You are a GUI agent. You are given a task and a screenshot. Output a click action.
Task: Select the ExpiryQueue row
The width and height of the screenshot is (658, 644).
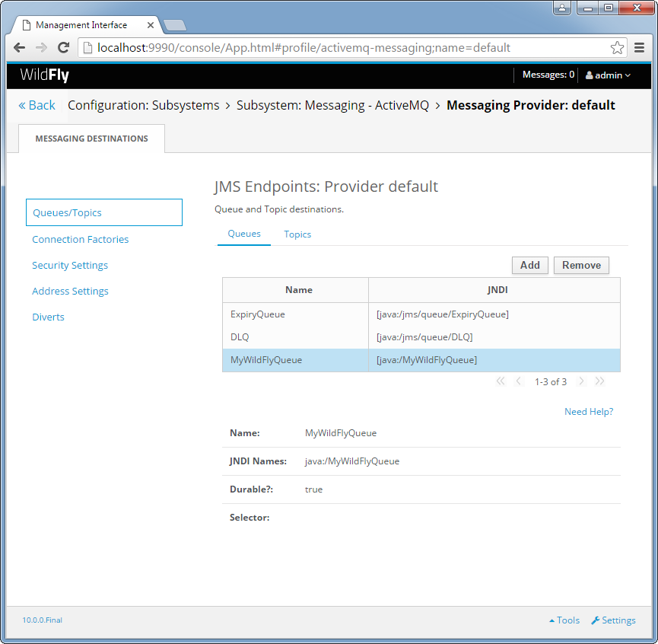(x=421, y=314)
